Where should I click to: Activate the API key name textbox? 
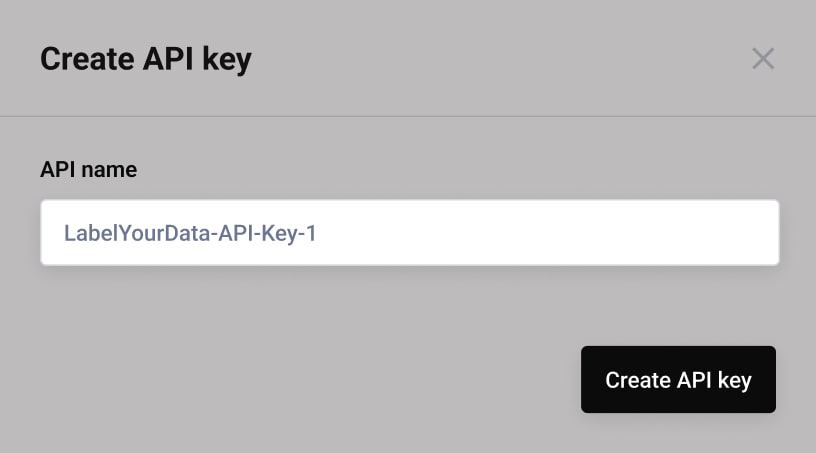tap(409, 233)
